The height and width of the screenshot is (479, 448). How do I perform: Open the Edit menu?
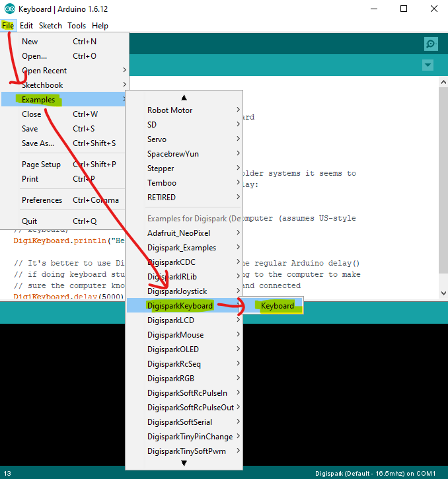pos(26,26)
